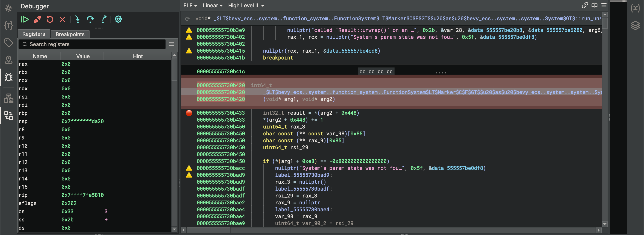This screenshot has width=644, height=235.
Task: Sort registers by Name column header
Action: point(40,56)
